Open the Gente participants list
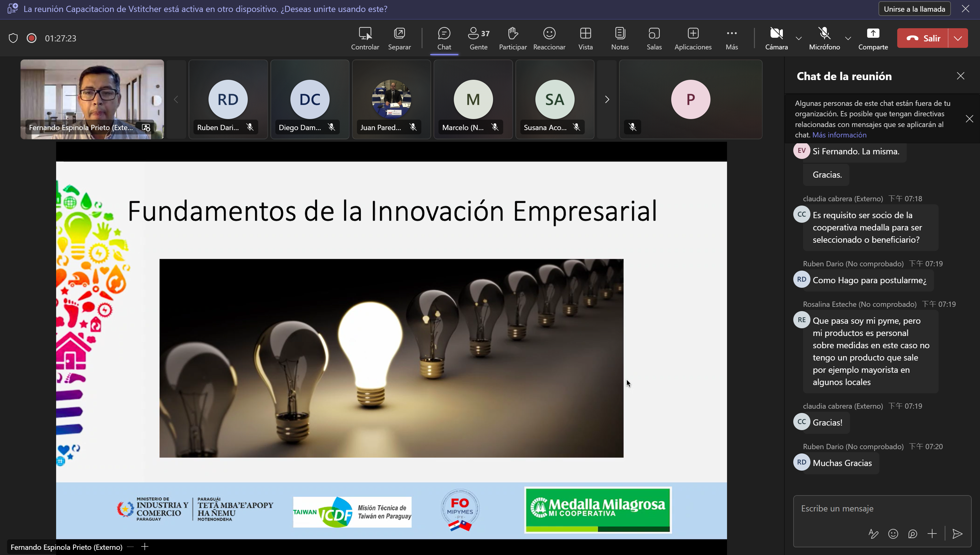The image size is (980, 555). point(478,38)
